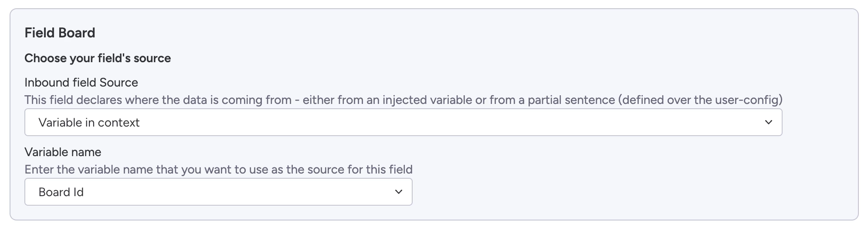This screenshot has width=868, height=227.
Task: Click the 'Choose your field's source' subheading
Action: tap(98, 58)
